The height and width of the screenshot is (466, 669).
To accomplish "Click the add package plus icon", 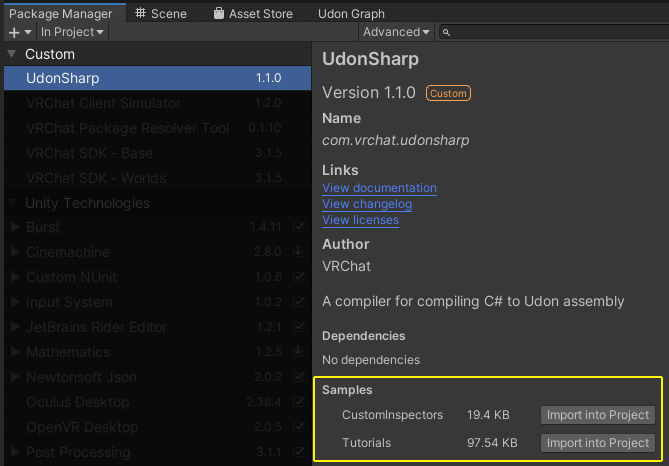I will click(14, 33).
